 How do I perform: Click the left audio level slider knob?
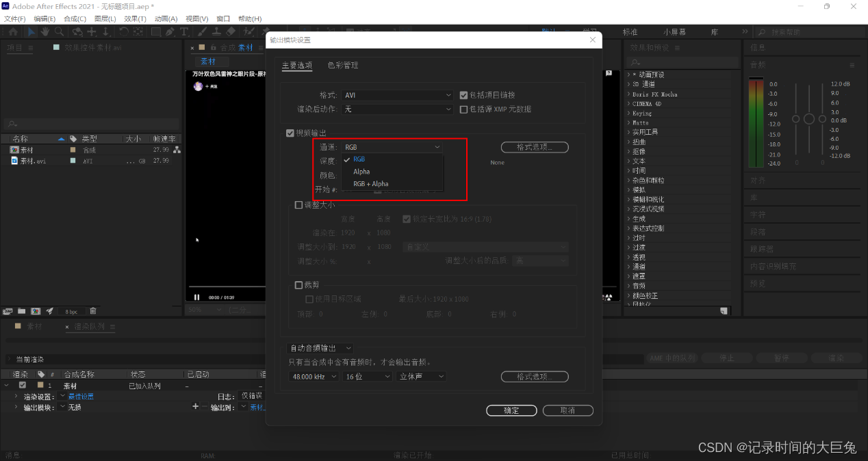[795, 119]
